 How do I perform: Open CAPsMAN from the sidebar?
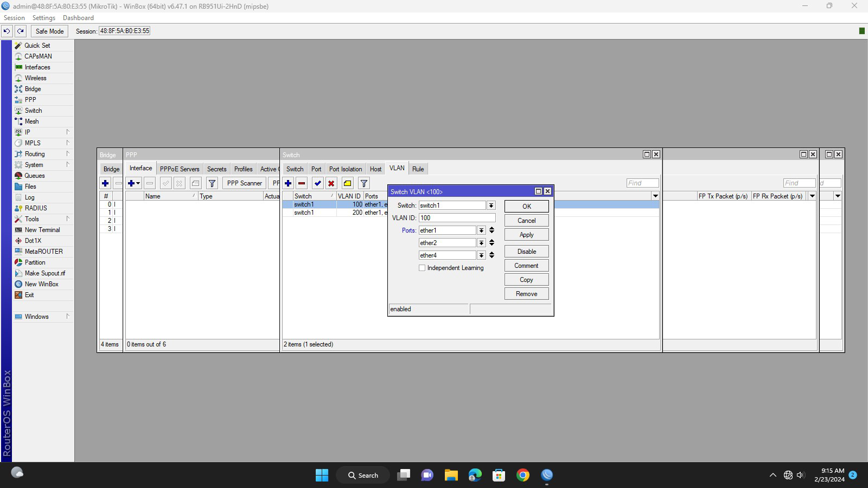tap(38, 56)
